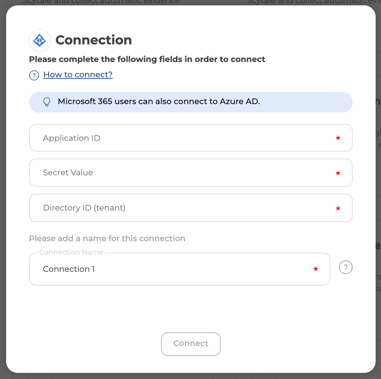381x379 pixels.
Task: Click the Microsoft 365 Azure AD info banner text
Action: click(x=159, y=101)
